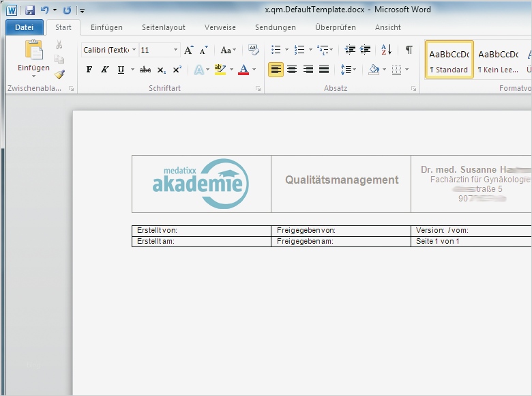The image size is (532, 396).
Task: Toggle italic formatting
Action: pyautogui.click(x=104, y=70)
